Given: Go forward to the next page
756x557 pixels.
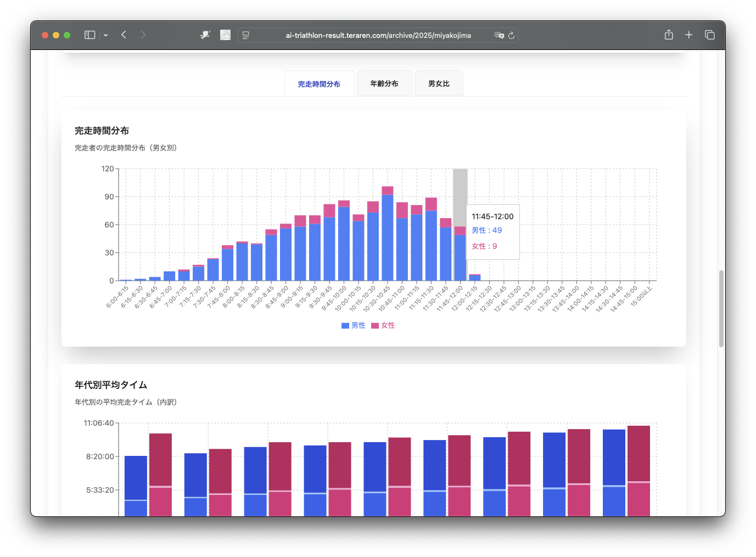Looking at the screenshot, I should (x=143, y=35).
